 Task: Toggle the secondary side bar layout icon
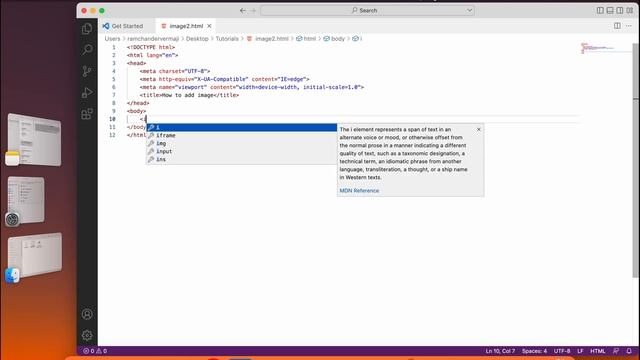(620, 10)
